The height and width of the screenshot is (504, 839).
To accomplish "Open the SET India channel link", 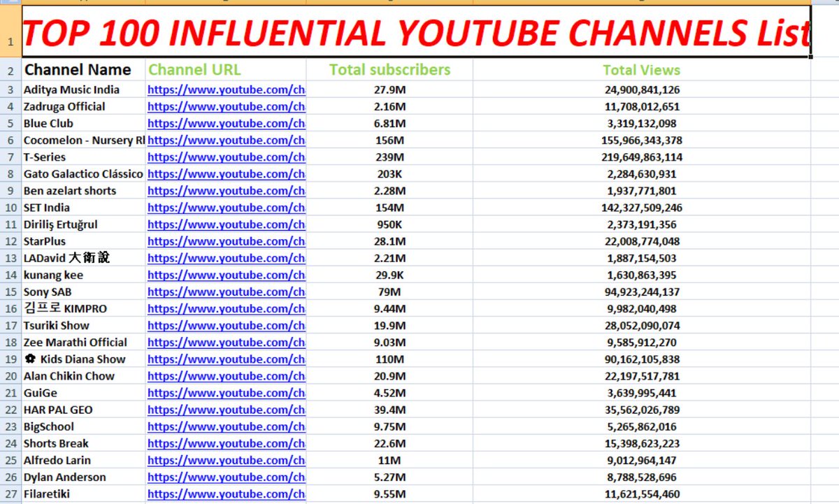I will [227, 208].
